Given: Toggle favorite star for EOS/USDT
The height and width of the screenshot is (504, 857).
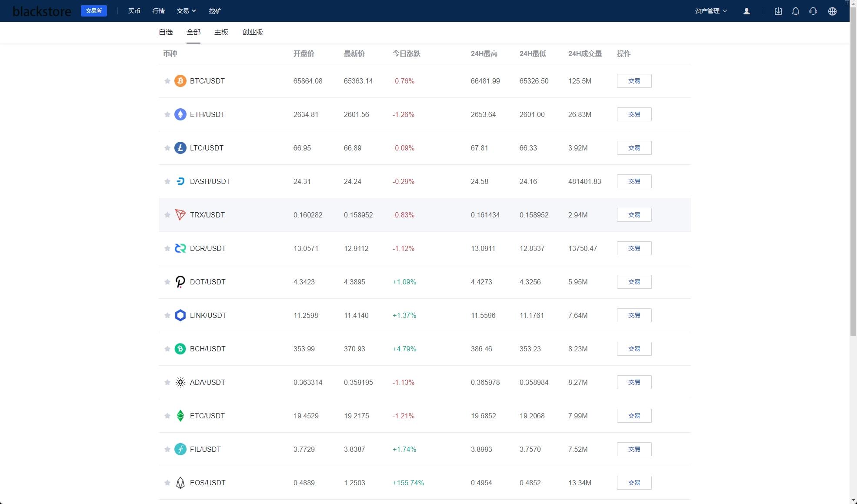Looking at the screenshot, I should point(167,483).
